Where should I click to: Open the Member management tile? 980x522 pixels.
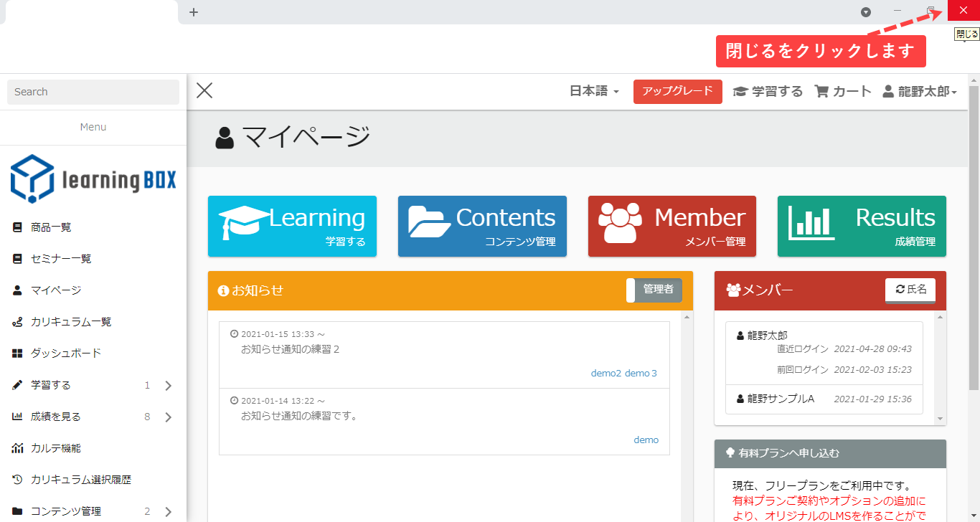[672, 226]
